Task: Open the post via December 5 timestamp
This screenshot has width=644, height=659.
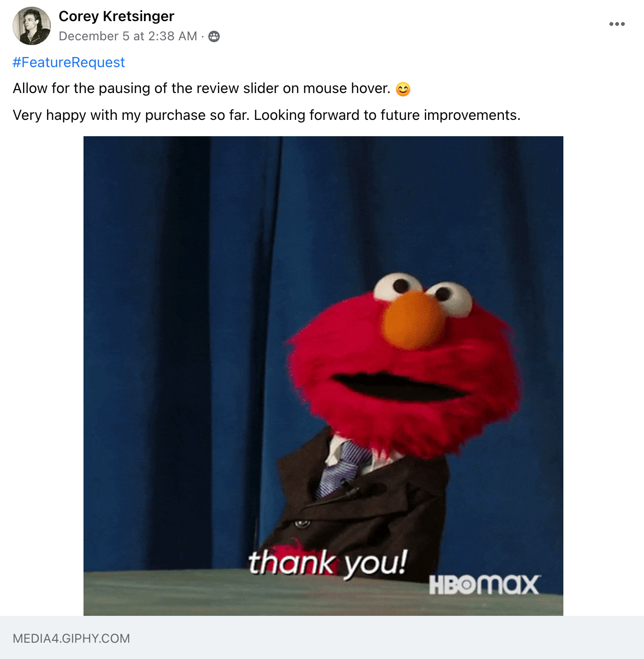Action: click(x=128, y=36)
